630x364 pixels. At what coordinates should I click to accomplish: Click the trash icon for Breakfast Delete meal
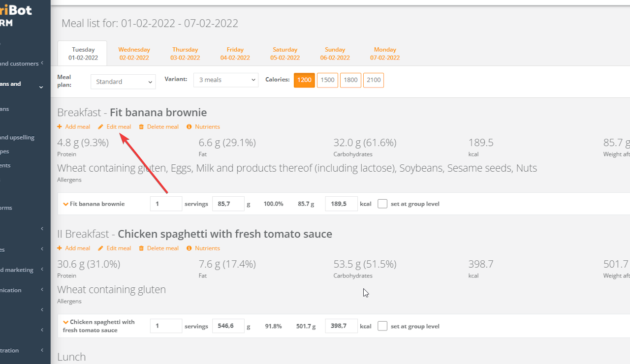142,127
